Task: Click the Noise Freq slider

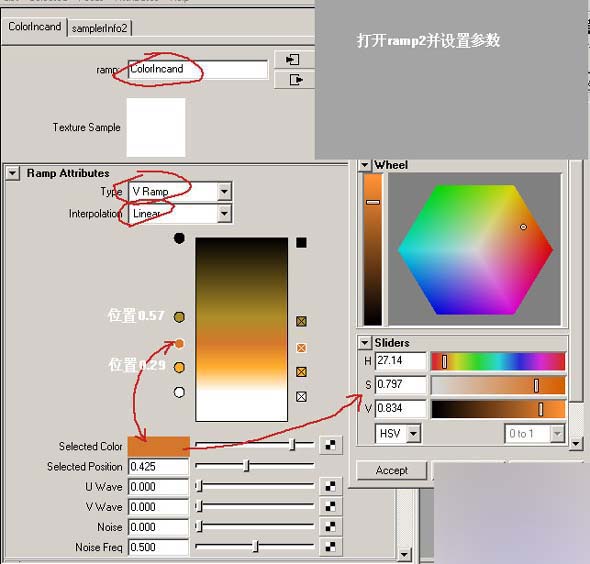Action: pos(255,546)
